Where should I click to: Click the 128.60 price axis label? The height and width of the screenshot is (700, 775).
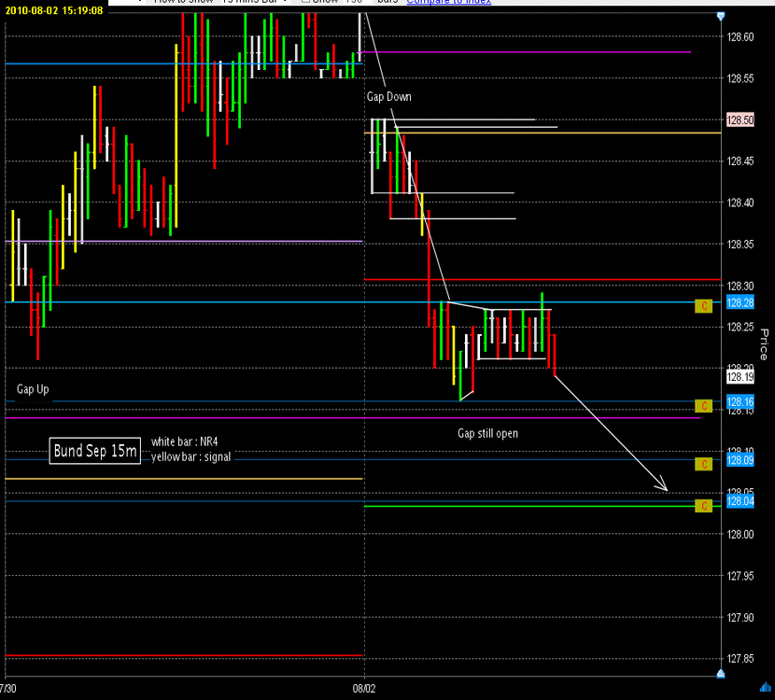[740, 37]
